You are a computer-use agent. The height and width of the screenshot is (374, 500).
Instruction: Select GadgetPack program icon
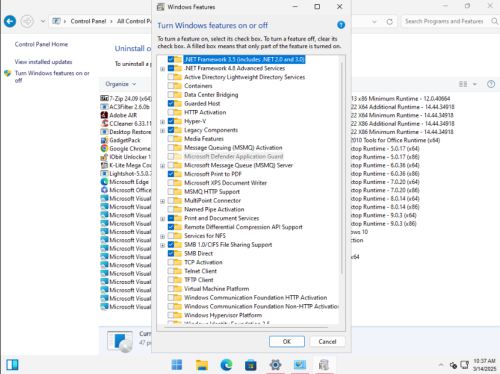(104, 140)
